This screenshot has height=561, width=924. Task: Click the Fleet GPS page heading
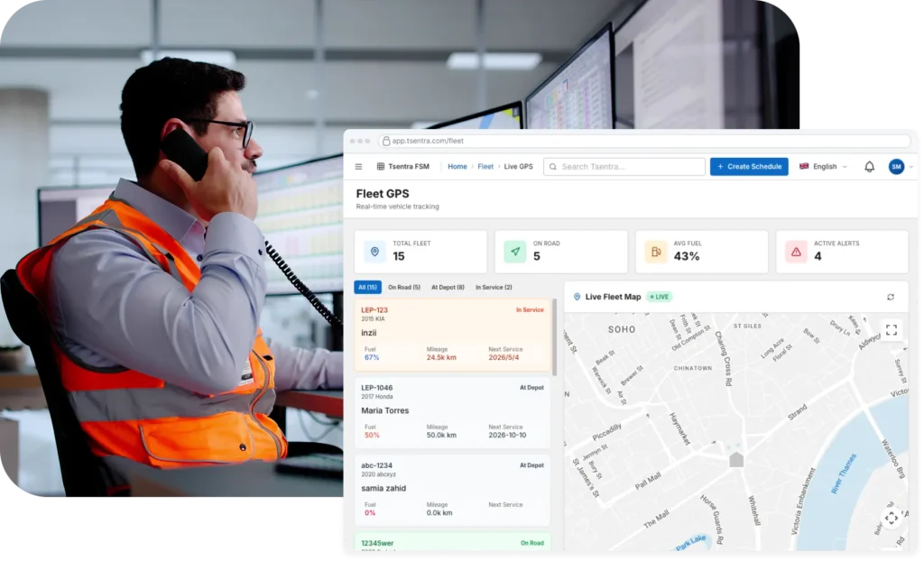[383, 194]
